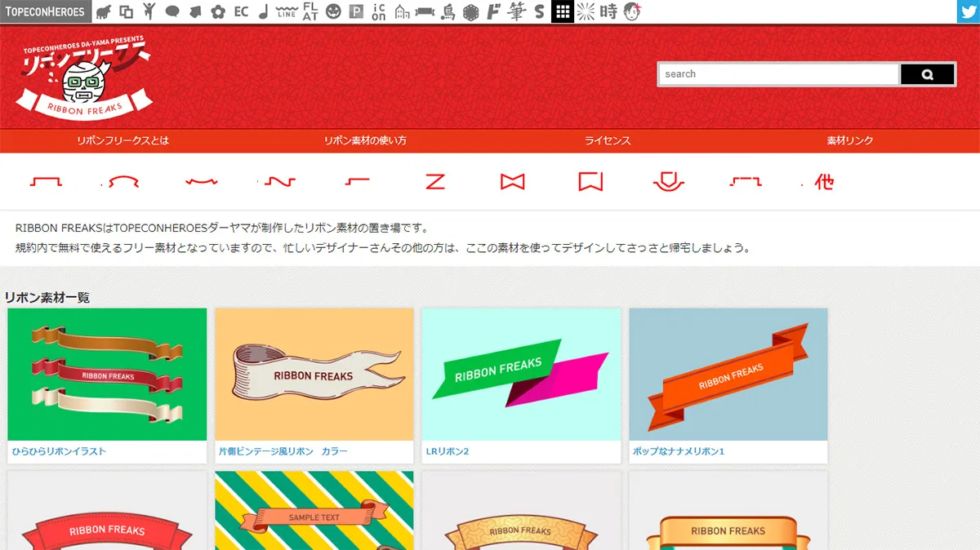Choose the bookmark flag ribbon category
980x550 pixels.
coord(590,181)
